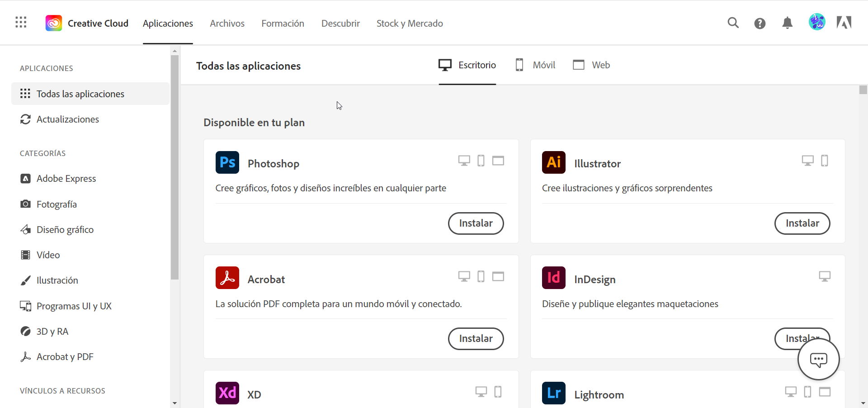Click the sidebar scrollbar up arrow
Viewport: 868px width, 408px height.
[x=175, y=51]
